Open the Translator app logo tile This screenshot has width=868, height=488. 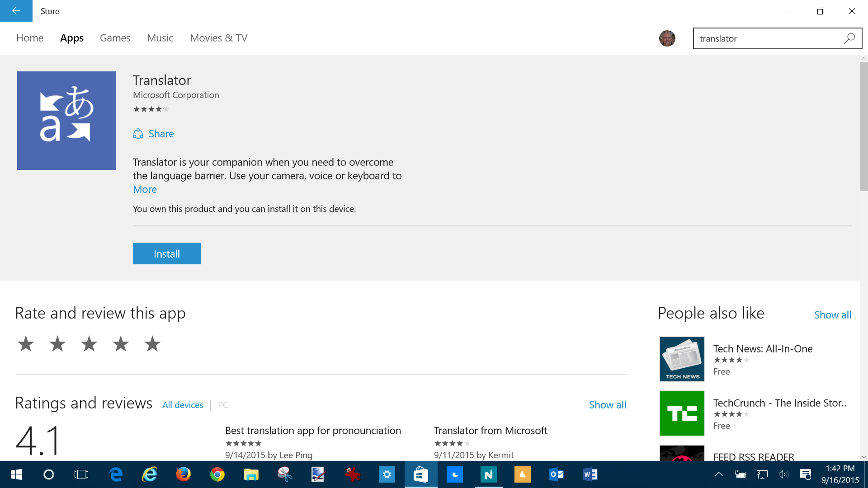[x=66, y=121]
